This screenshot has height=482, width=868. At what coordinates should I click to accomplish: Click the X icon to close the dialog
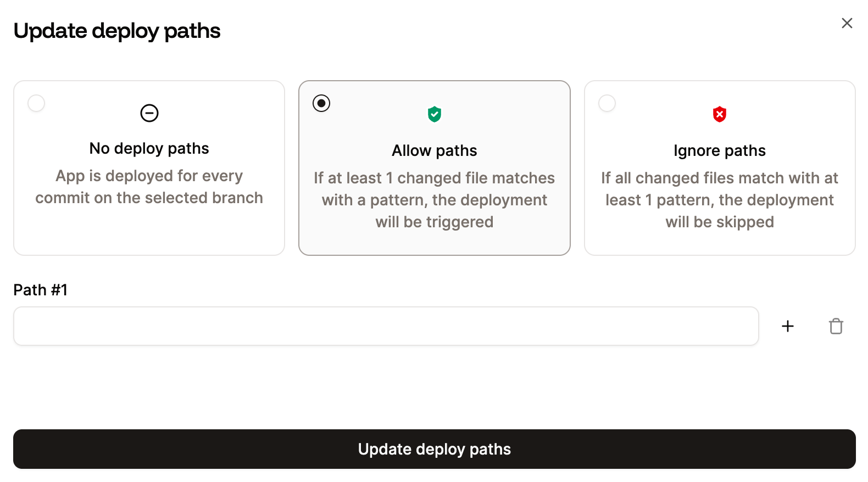click(847, 23)
